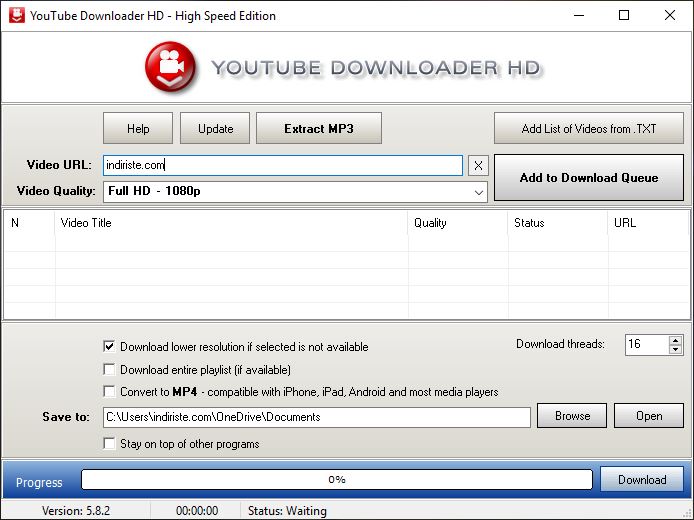This screenshot has height=520, width=694.
Task: Clear the Video URL field with the X button
Action: pos(478,166)
